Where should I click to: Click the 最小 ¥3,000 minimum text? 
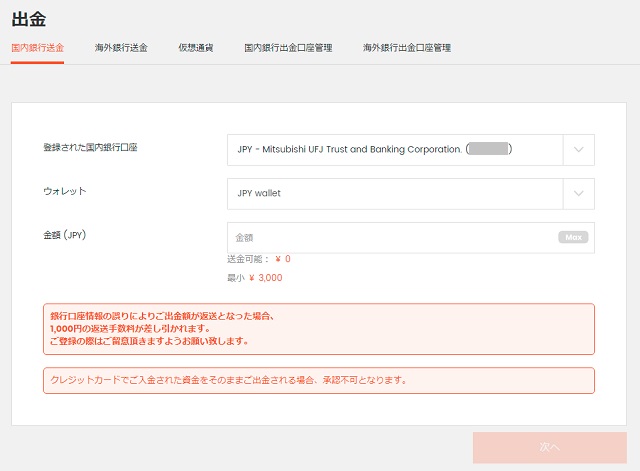coord(254,277)
